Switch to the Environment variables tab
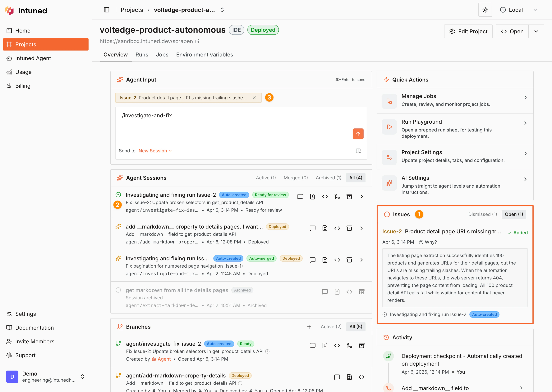 [x=205, y=55]
